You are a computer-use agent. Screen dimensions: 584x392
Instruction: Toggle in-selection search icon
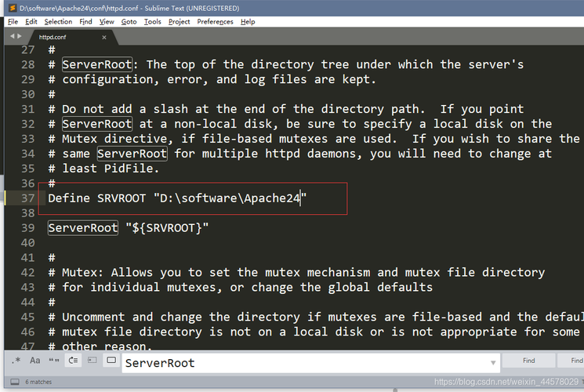(x=92, y=361)
